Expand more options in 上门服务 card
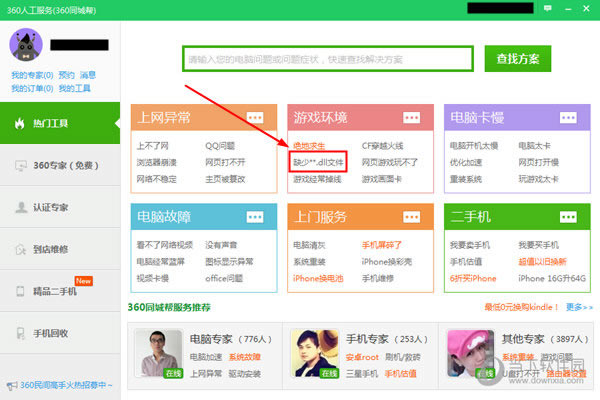This screenshot has width=600, height=400. coord(411,217)
